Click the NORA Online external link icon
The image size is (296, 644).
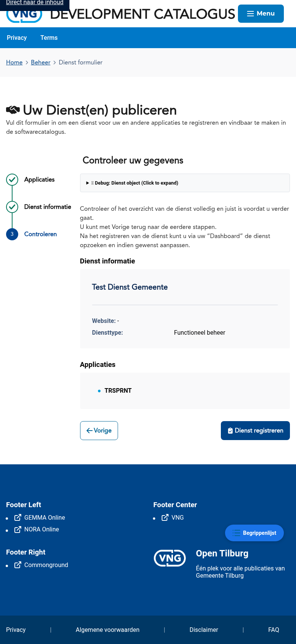[x=18, y=530]
